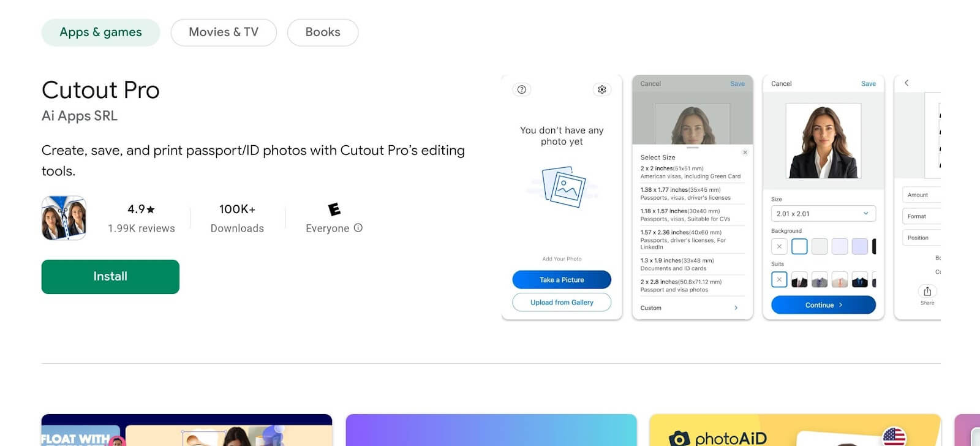Click the empty photo gallery illustration

click(564, 187)
